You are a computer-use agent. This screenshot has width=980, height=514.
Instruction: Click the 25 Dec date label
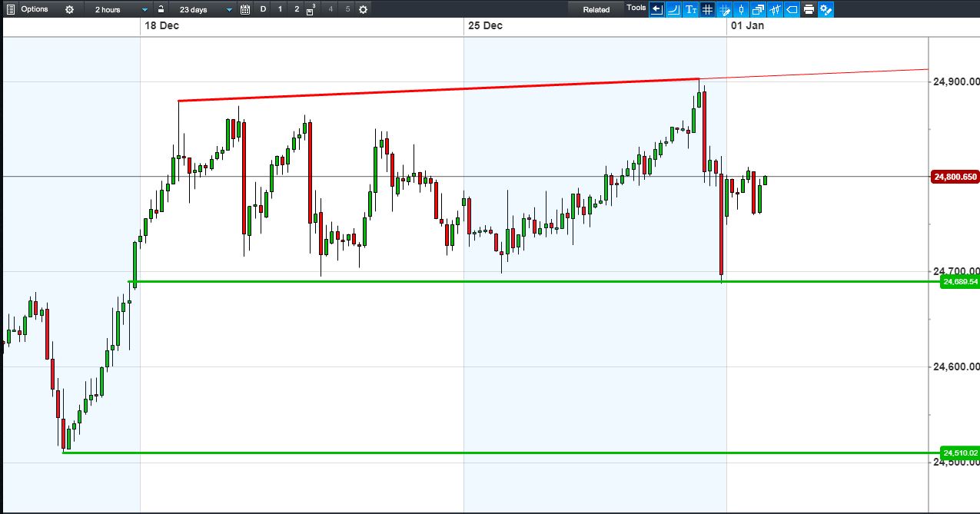486,26
